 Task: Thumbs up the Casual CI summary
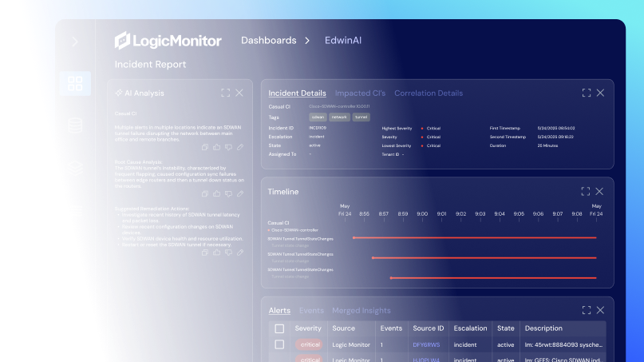click(x=216, y=147)
